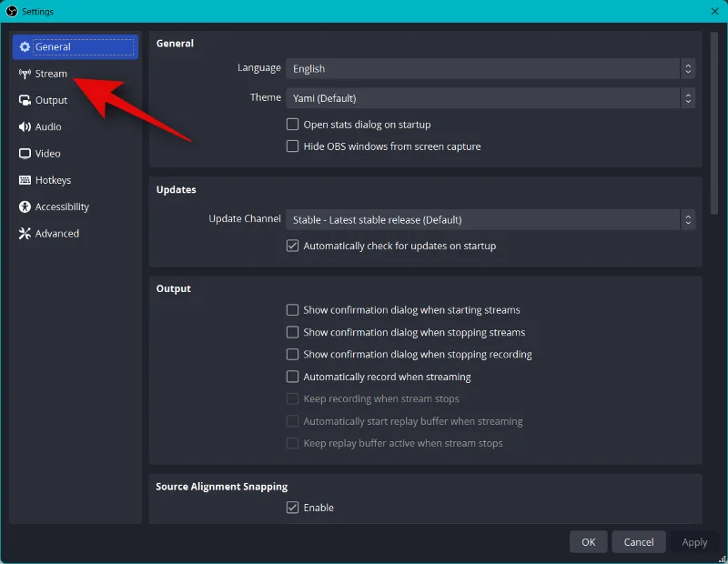The height and width of the screenshot is (564, 728).
Task: Click the Stream antenna icon
Action: coord(25,74)
